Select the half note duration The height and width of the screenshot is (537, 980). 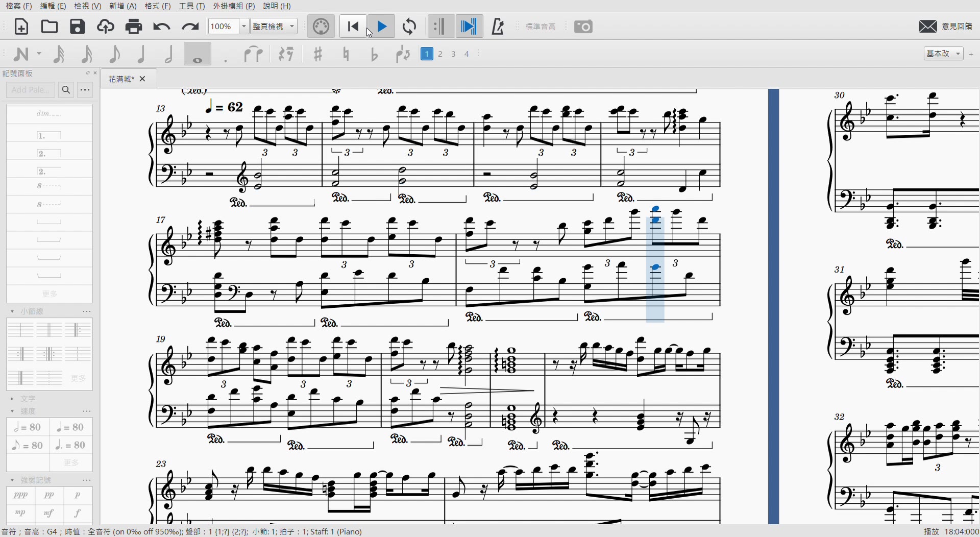click(x=169, y=54)
